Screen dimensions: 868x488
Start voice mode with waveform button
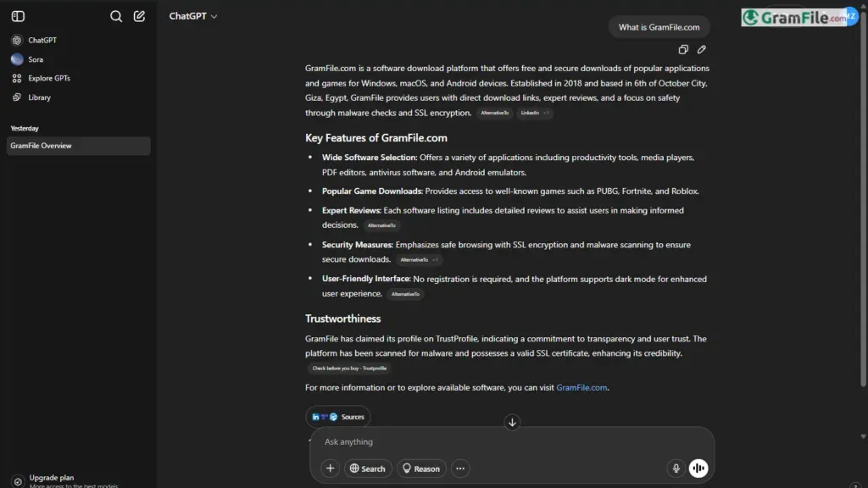(698, 469)
